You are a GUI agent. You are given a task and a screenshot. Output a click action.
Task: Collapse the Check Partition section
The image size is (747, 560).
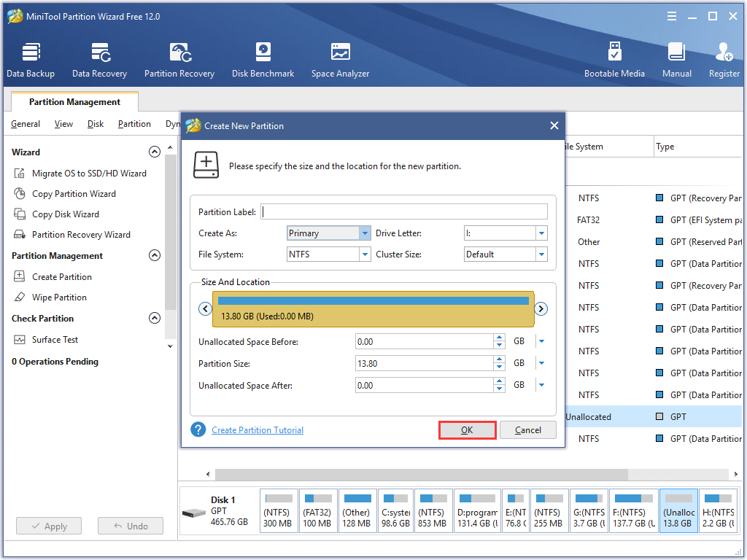coord(155,318)
